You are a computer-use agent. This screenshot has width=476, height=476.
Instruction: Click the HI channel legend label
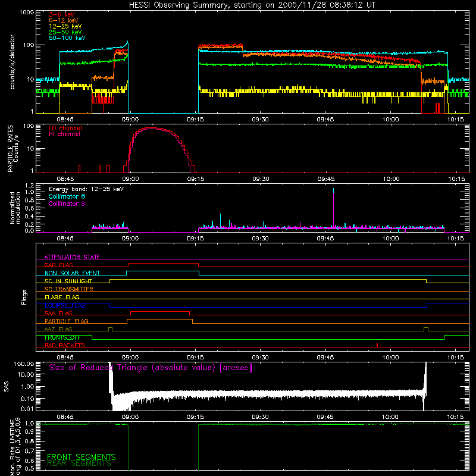pyautogui.click(x=64, y=134)
